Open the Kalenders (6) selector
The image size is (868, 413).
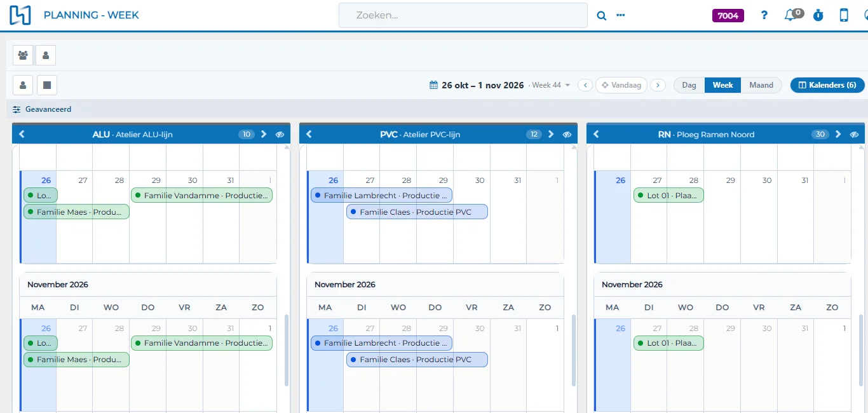click(827, 85)
